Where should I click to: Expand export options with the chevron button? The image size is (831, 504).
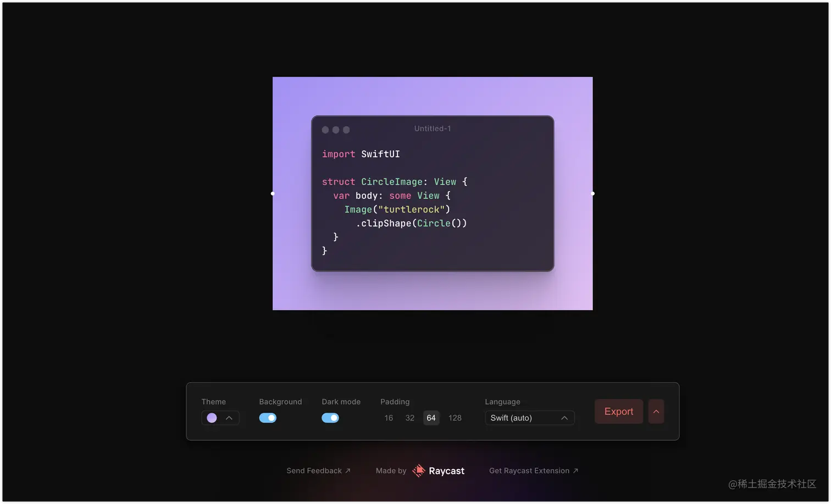[x=656, y=411]
